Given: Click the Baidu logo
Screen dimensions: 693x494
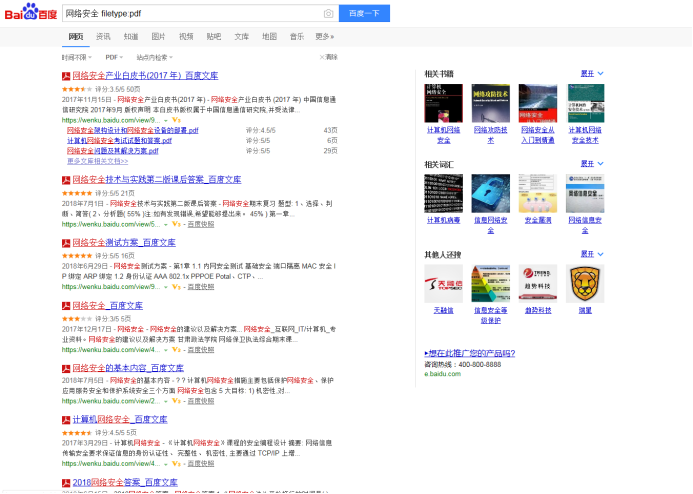Looking at the screenshot, I should coord(30,12).
